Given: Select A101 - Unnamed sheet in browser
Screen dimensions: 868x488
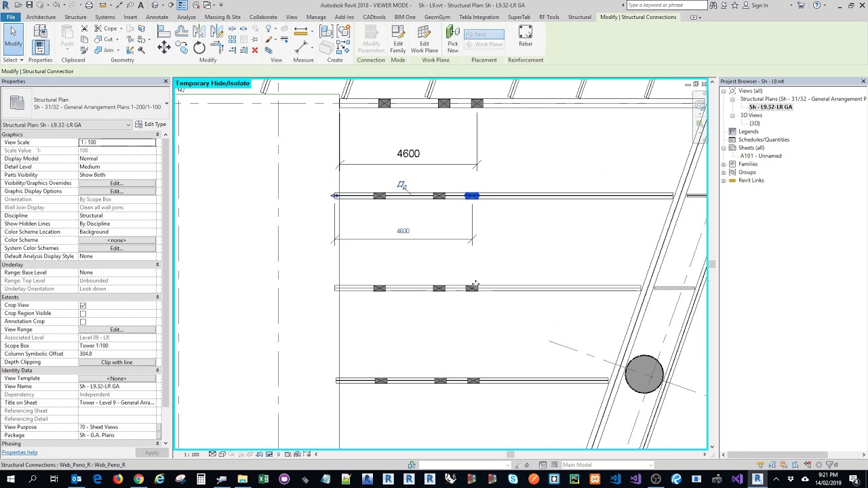Looking at the screenshot, I should pos(761,156).
